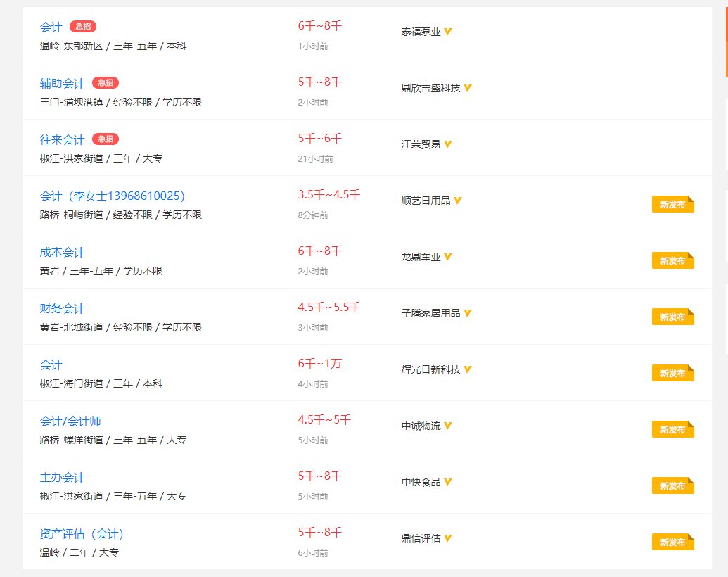Screen dimensions: 728x577
Task: Click the timestamp 3小时前
Action: pos(313,328)
